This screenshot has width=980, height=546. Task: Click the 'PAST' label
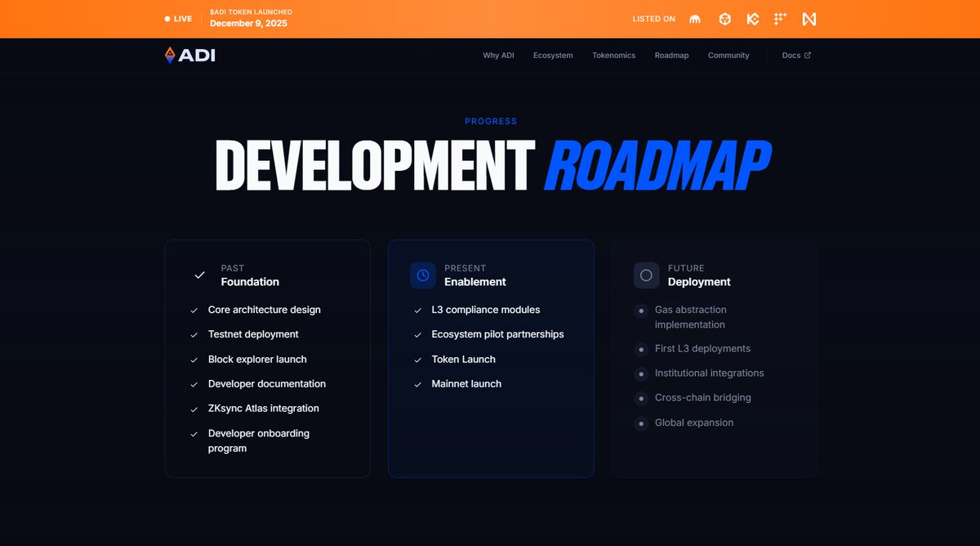233,268
